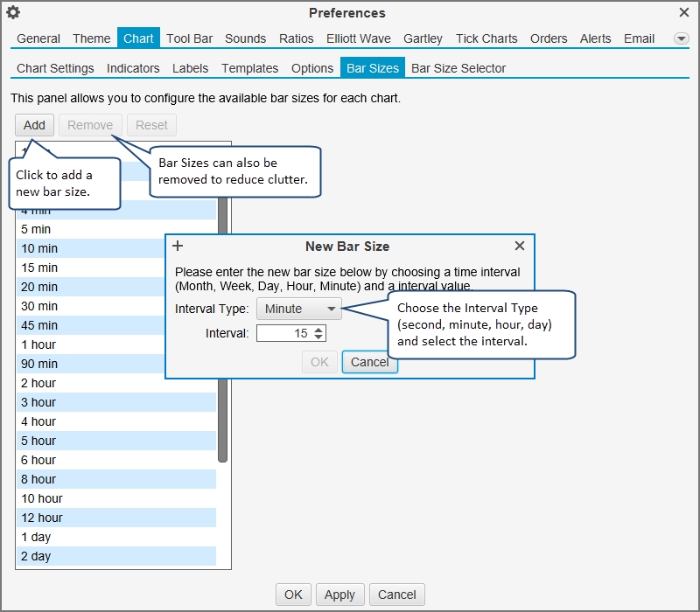
Task: Close the Preferences window
Action: click(684, 12)
